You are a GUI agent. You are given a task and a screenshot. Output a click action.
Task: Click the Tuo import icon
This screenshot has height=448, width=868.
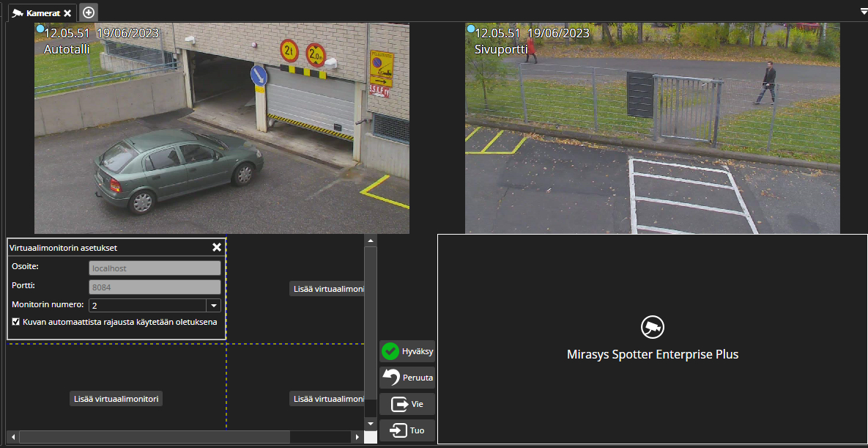[x=398, y=430]
